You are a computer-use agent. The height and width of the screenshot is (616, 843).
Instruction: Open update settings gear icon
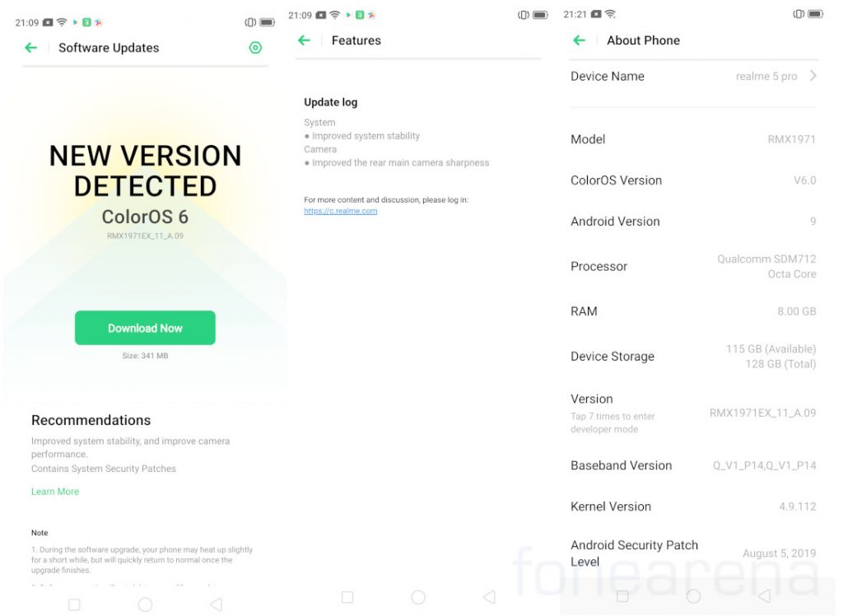pyautogui.click(x=255, y=48)
